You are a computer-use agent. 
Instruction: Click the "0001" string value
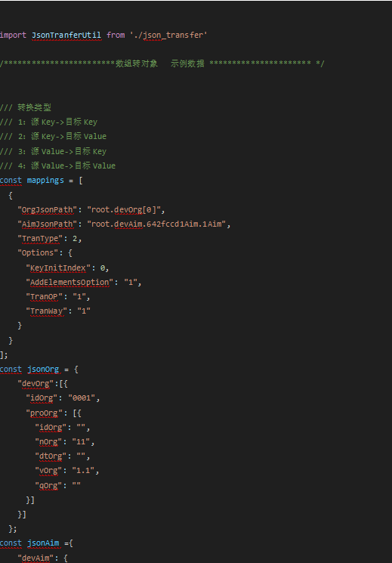84,398
